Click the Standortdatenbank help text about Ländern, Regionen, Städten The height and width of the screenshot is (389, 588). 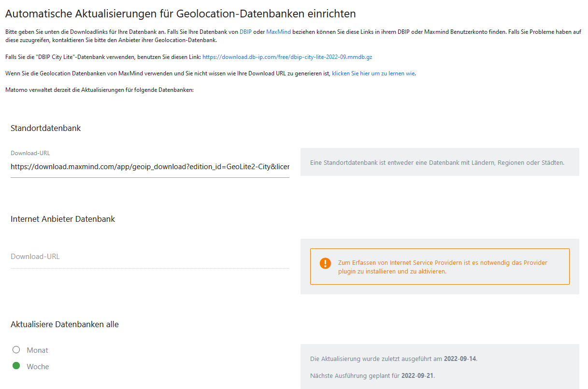coord(437,162)
